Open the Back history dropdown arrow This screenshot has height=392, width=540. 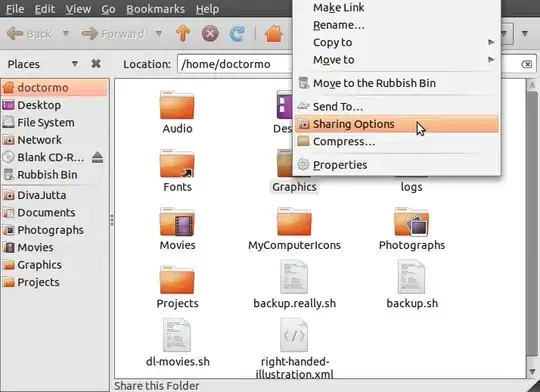click(x=65, y=33)
